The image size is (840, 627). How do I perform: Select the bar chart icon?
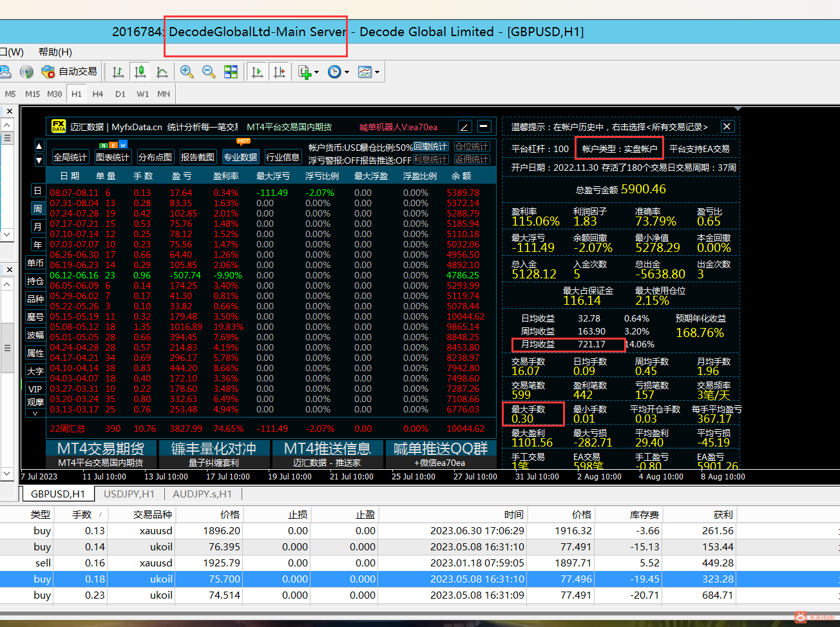(118, 72)
